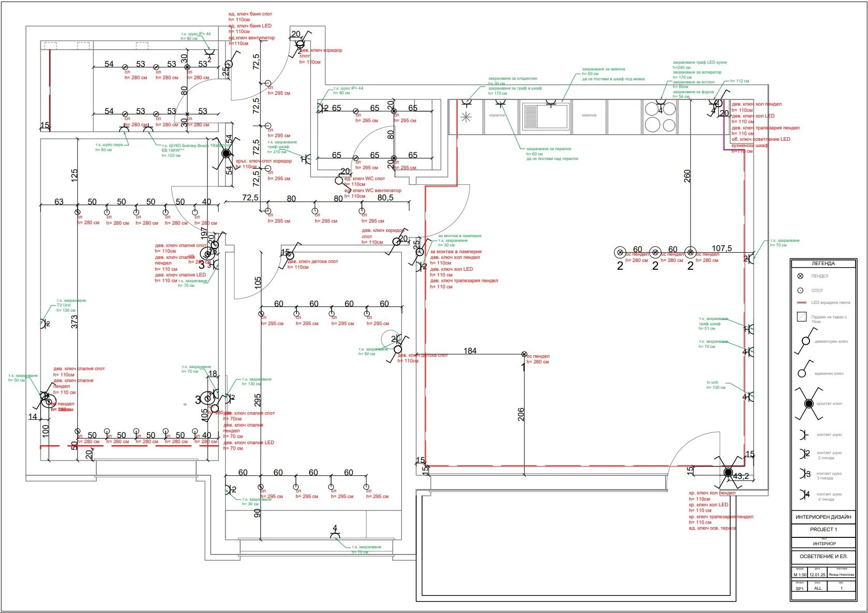
Task: Click the four-burner cooktop symbol
Action: coord(659,117)
